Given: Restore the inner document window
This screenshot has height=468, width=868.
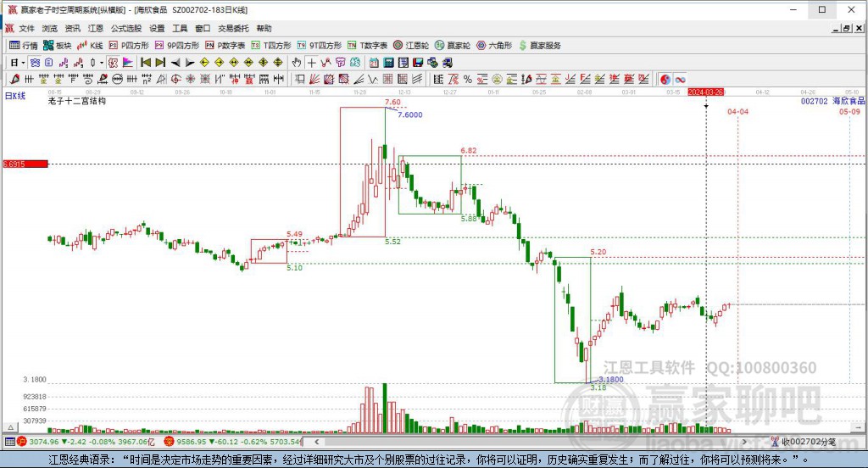Looking at the screenshot, I should 846,28.
